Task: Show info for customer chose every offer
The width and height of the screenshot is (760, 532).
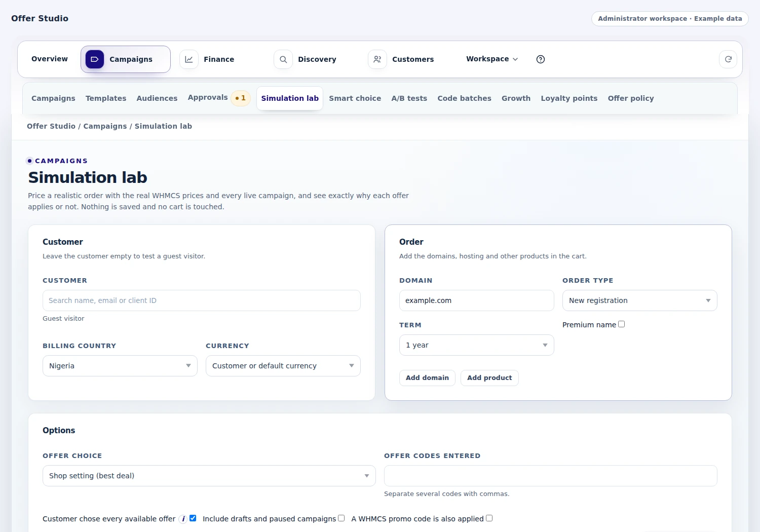Action: click(183, 519)
